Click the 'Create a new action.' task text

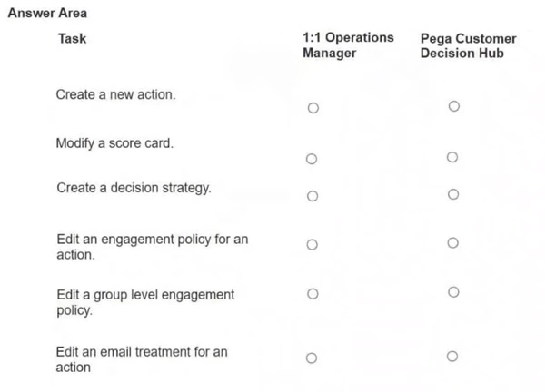pos(115,94)
